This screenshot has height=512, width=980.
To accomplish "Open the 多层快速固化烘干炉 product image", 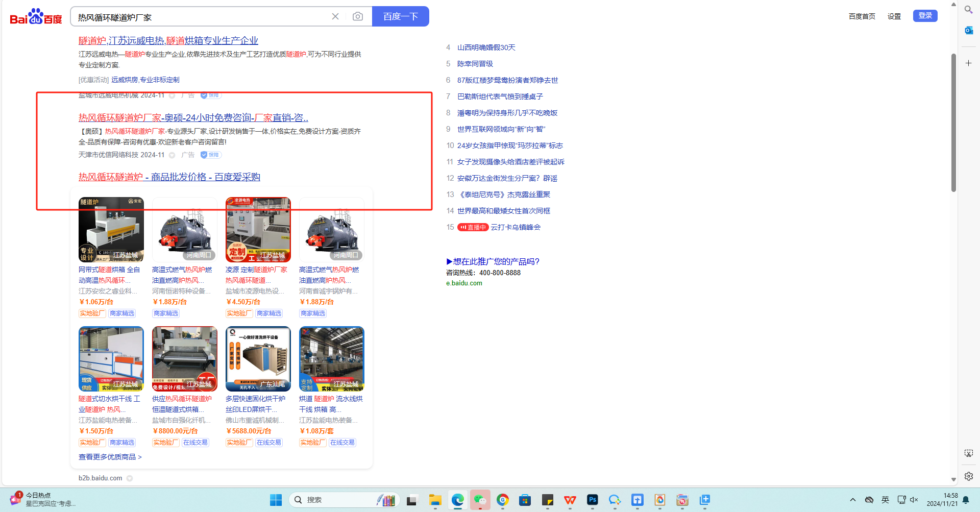I will [x=258, y=359].
